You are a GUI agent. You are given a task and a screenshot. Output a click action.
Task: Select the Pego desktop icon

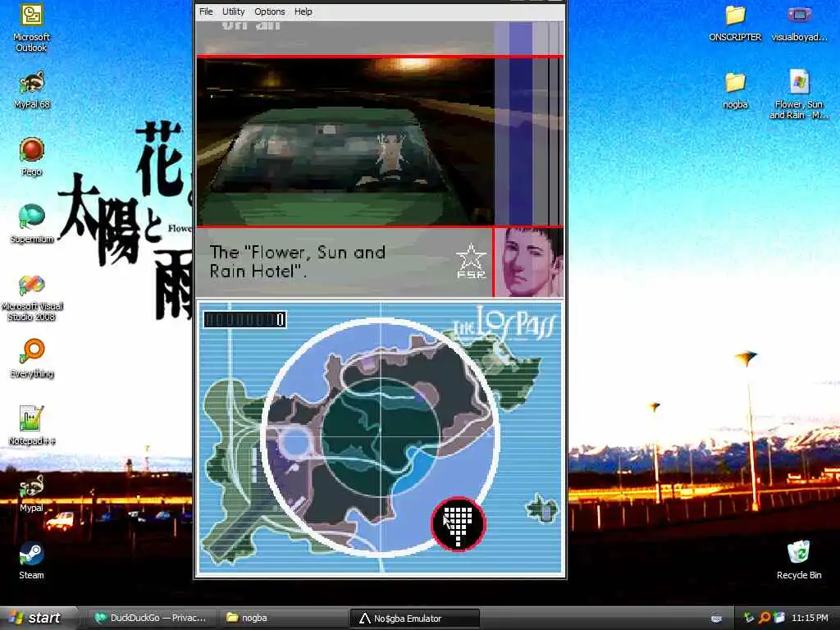pos(31,157)
